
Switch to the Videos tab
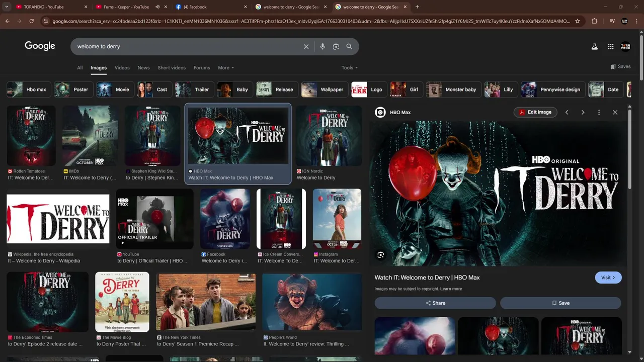pyautogui.click(x=122, y=68)
